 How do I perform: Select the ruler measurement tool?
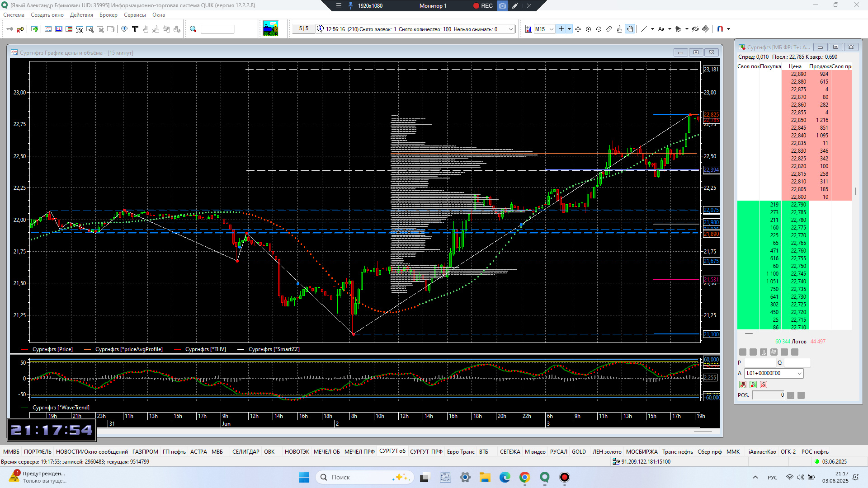click(609, 29)
